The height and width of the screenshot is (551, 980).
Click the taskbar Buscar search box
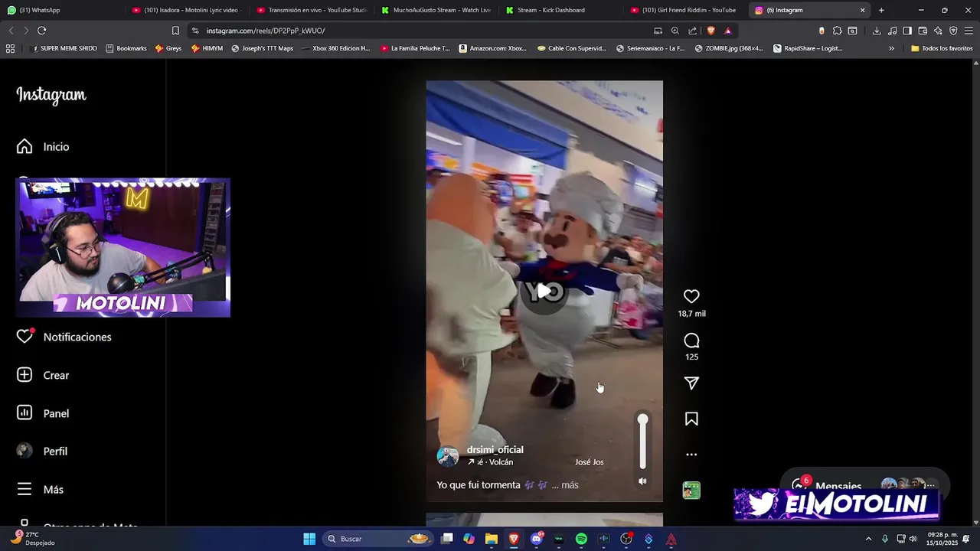point(377,539)
